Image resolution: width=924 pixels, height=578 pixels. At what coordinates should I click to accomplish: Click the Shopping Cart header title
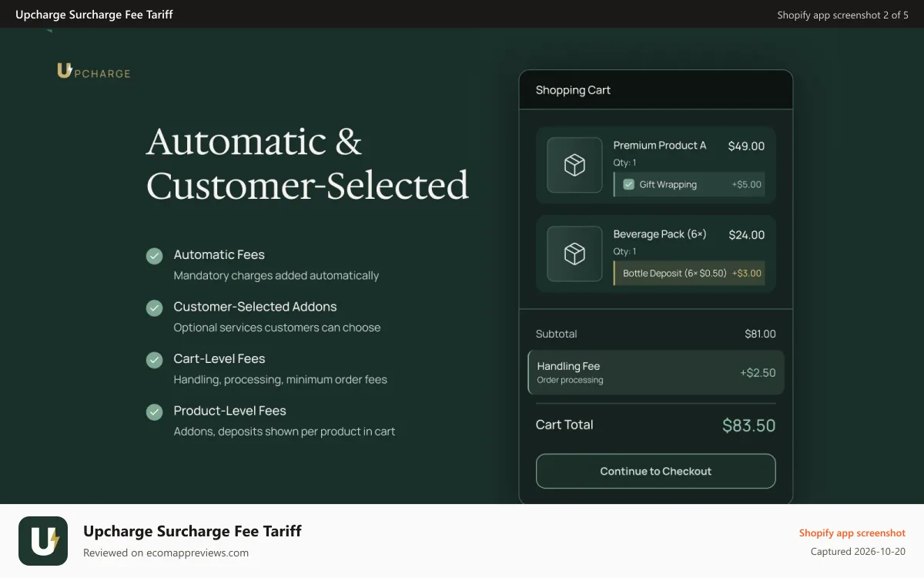(x=573, y=90)
